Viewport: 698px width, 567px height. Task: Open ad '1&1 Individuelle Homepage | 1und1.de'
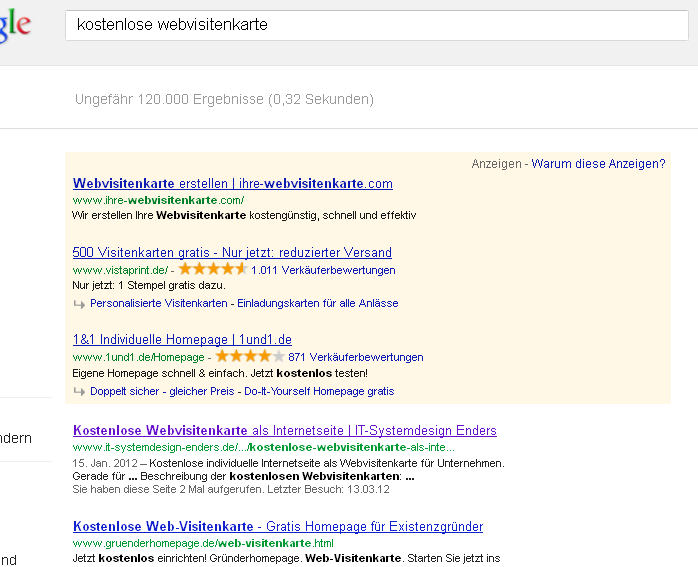182,340
